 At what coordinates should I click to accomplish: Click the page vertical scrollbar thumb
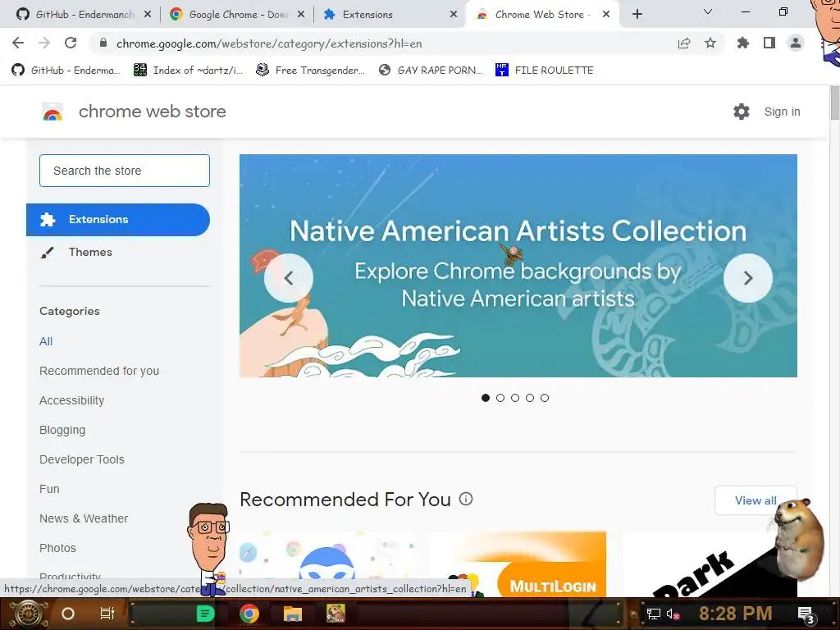click(834, 103)
